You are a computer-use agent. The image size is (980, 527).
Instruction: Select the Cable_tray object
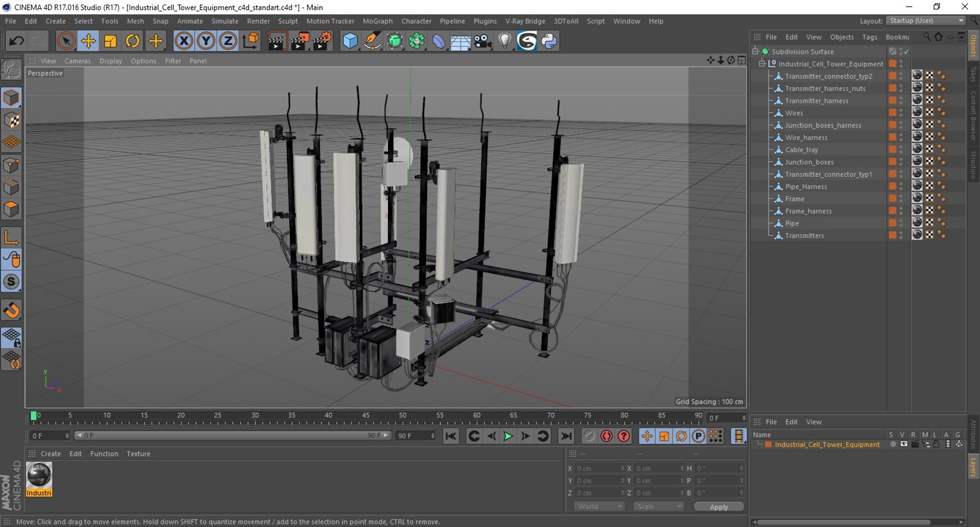801,150
